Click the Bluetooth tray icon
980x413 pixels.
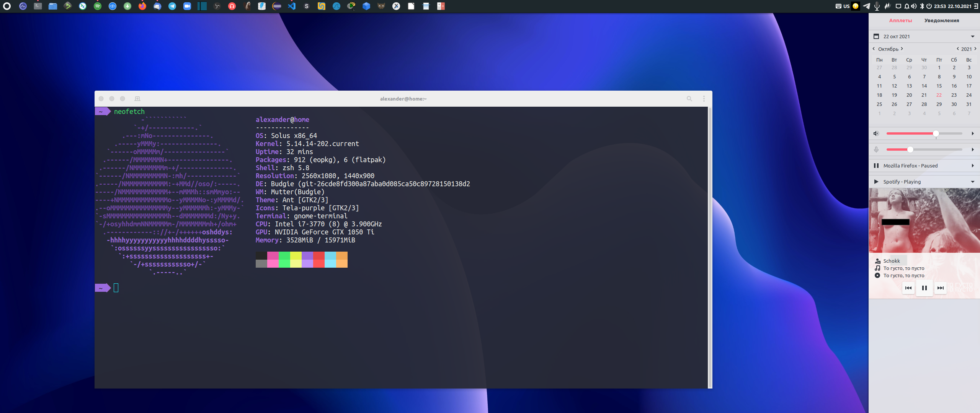922,6
